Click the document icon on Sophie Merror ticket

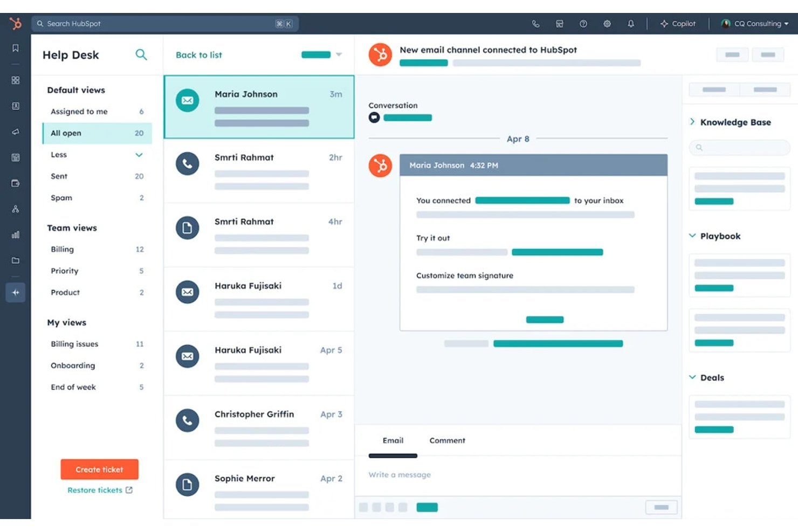pyautogui.click(x=187, y=485)
